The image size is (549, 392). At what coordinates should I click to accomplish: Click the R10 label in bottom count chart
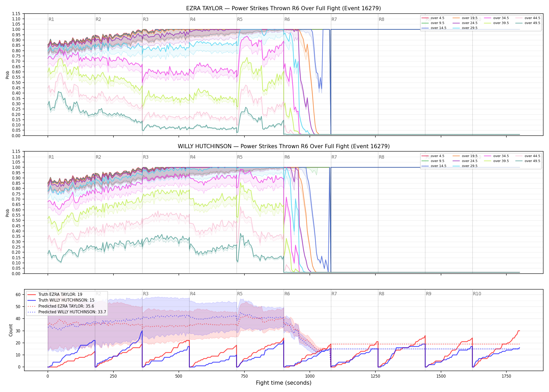(x=477, y=294)
